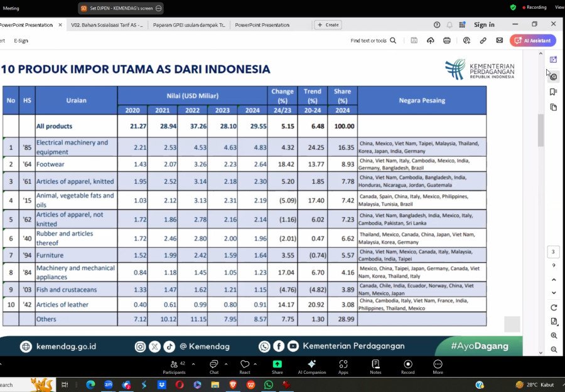The height and width of the screenshot is (392, 565).
Task: Click the Find text or tools search
Action: 374,41
